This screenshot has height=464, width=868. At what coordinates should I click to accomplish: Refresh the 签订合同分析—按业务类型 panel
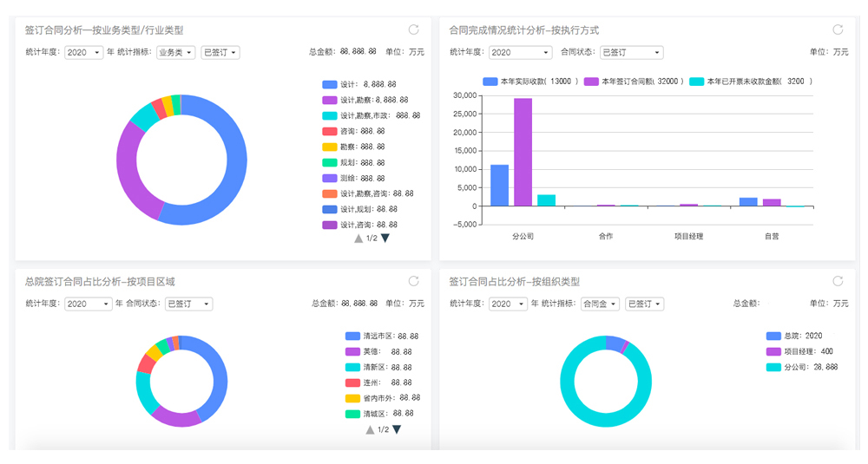tap(414, 29)
